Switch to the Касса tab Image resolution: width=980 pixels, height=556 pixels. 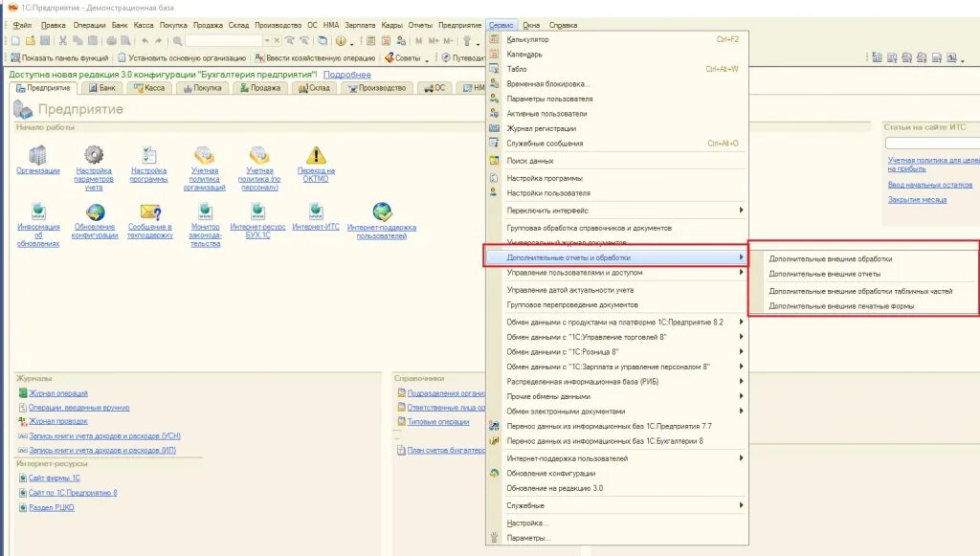(x=148, y=88)
